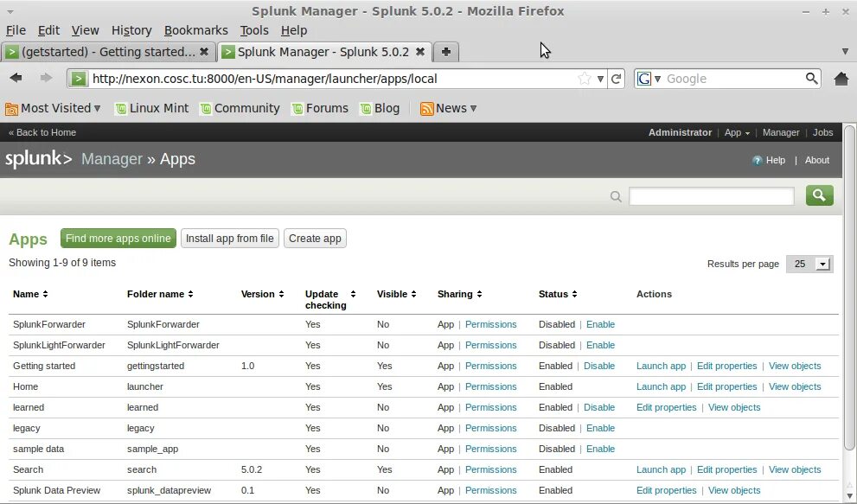Open Results per page dropdown
857x504 pixels.
[x=809, y=264]
